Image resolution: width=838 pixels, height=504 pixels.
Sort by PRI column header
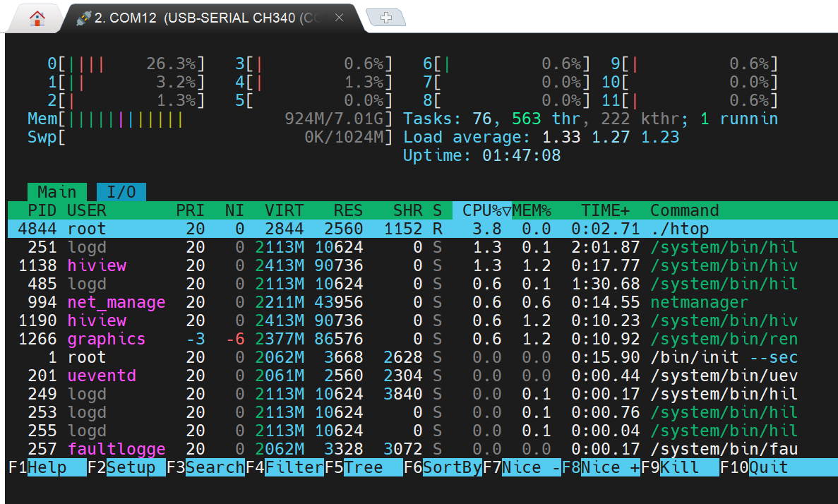pyautogui.click(x=190, y=210)
